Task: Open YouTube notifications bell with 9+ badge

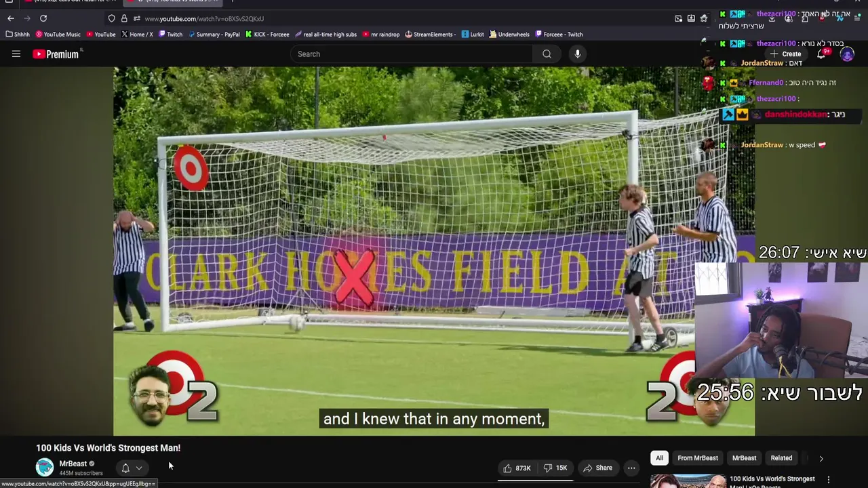Action: (822, 54)
